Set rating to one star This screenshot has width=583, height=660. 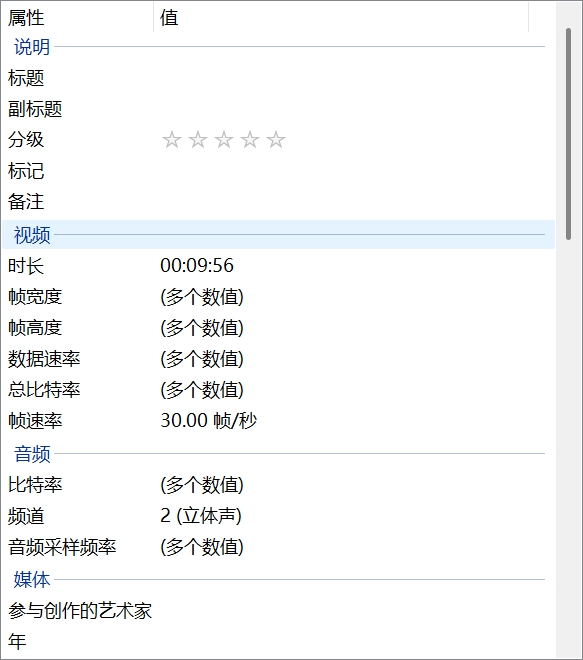172,140
